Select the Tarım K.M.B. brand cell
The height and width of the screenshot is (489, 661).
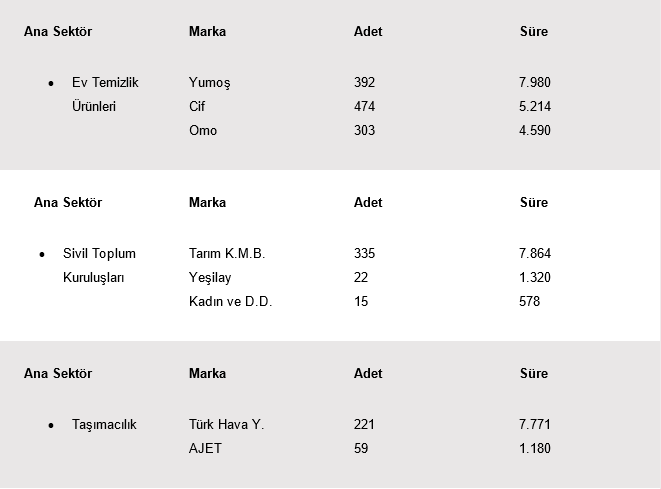(227, 254)
